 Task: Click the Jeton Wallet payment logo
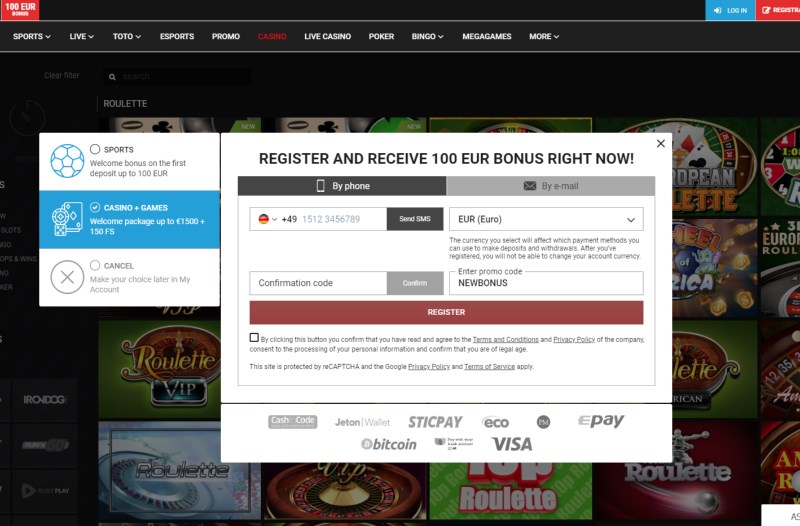(x=362, y=422)
